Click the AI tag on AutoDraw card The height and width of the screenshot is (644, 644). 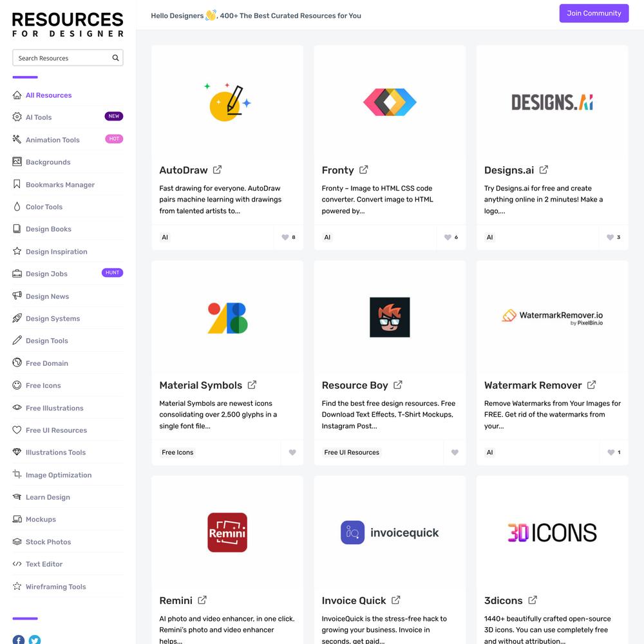pyautogui.click(x=165, y=237)
